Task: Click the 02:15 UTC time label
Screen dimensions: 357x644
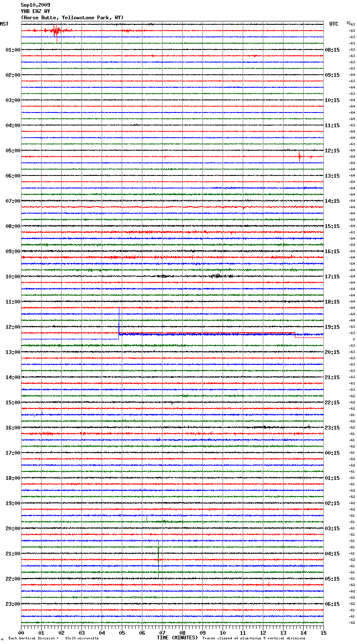Action: coord(332,503)
